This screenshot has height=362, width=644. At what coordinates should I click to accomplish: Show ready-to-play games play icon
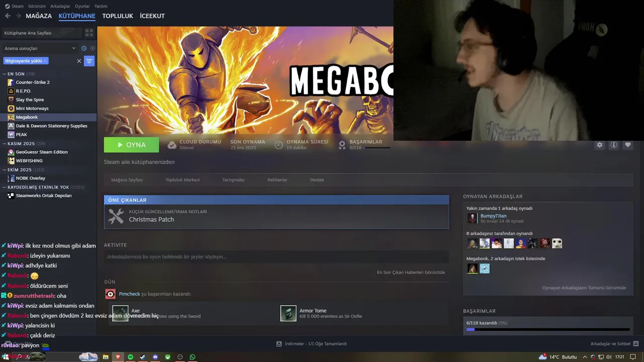(x=92, y=48)
